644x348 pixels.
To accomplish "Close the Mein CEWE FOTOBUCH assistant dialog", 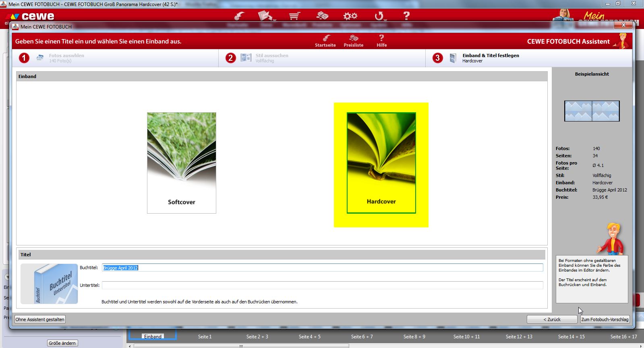I will coord(623,25).
